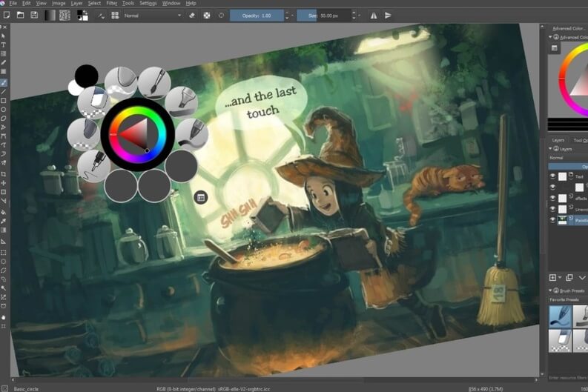Open the toolbar Normal blending mode dropdown
Image resolution: width=588 pixels, height=392 pixels.
(153, 16)
